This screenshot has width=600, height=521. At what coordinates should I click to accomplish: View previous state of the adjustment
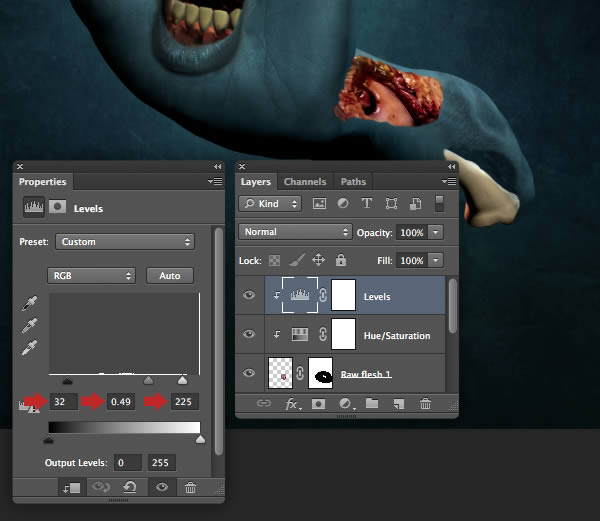(x=101, y=487)
